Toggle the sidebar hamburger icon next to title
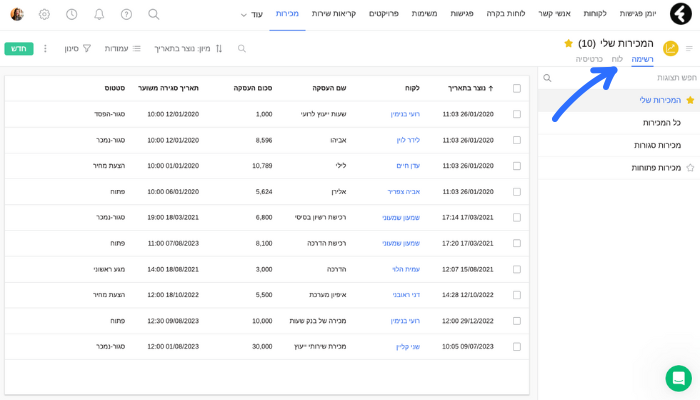Screen dimensions: 700x400 689,48
